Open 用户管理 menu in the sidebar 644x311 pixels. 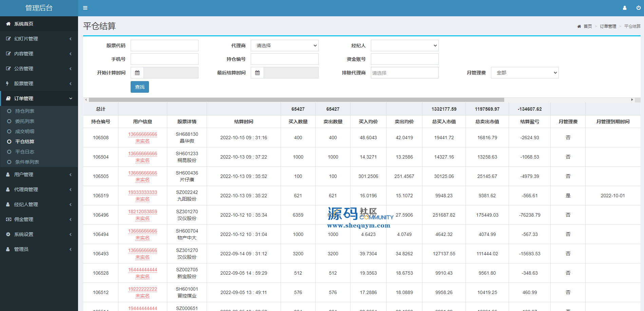coord(39,175)
